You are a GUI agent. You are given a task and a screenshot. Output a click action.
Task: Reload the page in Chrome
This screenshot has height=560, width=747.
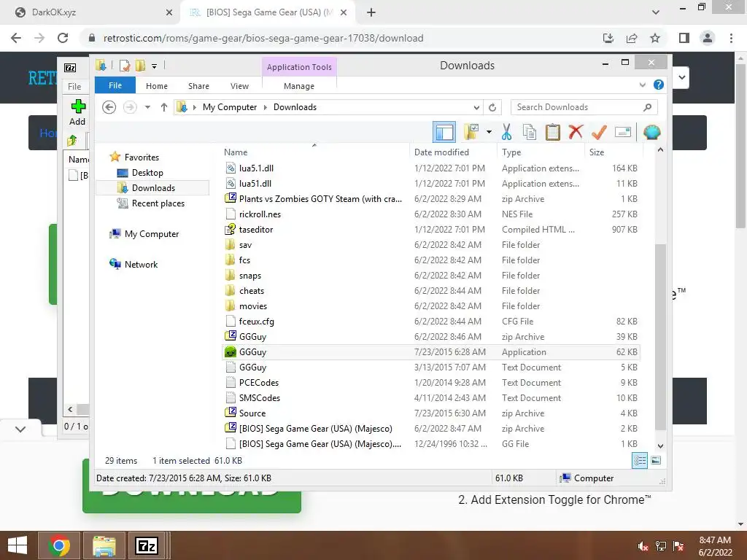click(x=63, y=38)
